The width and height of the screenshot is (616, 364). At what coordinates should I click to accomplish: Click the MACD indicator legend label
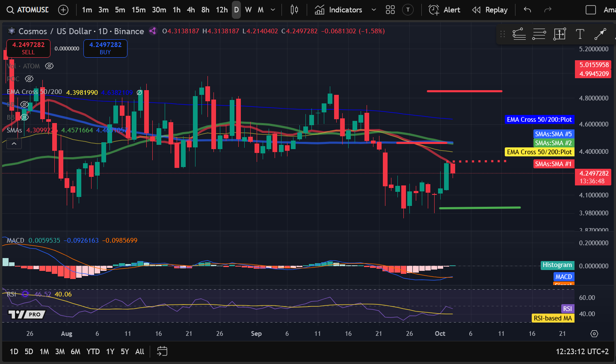pos(15,241)
